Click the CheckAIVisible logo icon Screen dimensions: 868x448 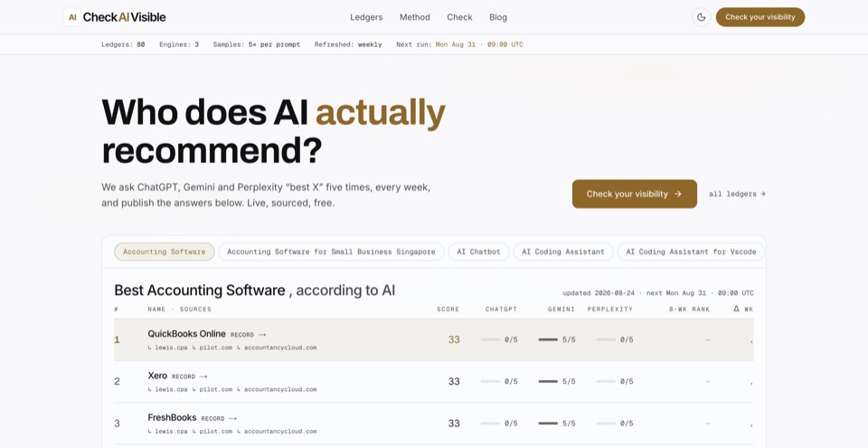pyautogui.click(x=72, y=17)
